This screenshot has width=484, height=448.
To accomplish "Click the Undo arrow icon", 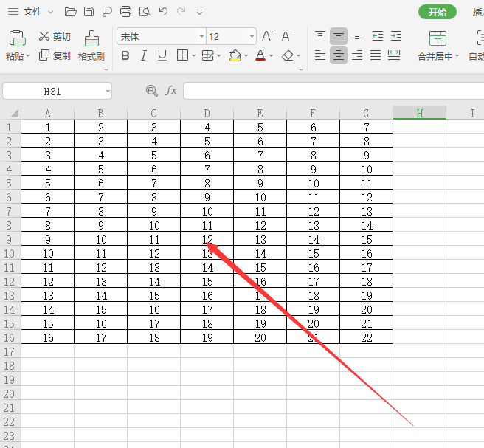I will pyautogui.click(x=162, y=12).
